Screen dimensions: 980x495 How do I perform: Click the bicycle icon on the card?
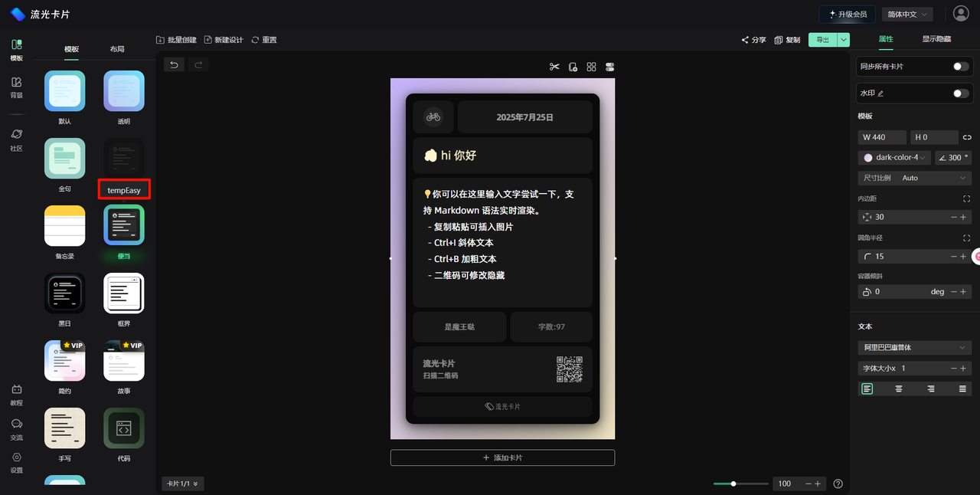click(433, 117)
